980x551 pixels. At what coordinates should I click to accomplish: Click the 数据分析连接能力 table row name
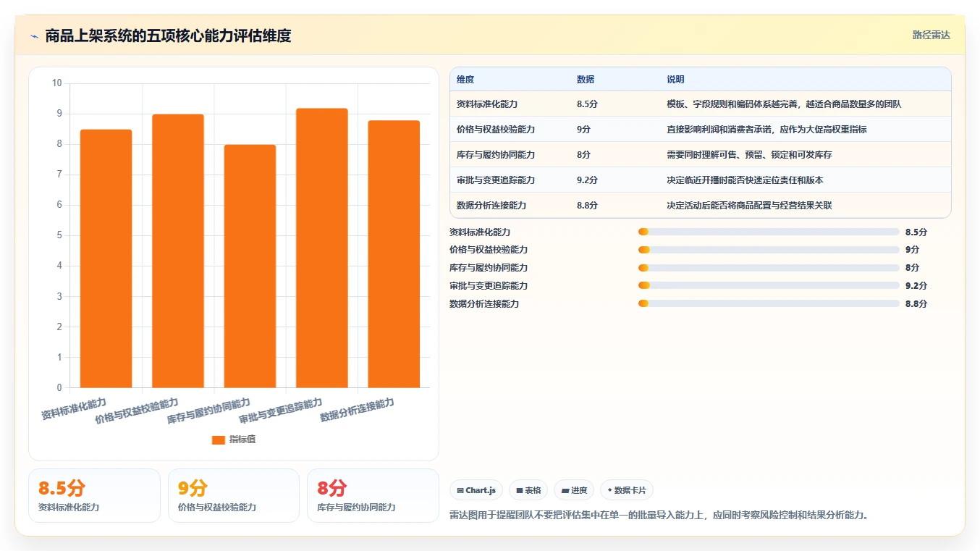(491, 206)
